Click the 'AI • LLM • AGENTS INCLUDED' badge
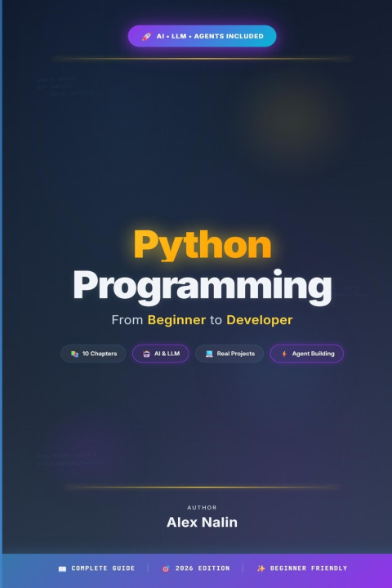 click(x=203, y=36)
